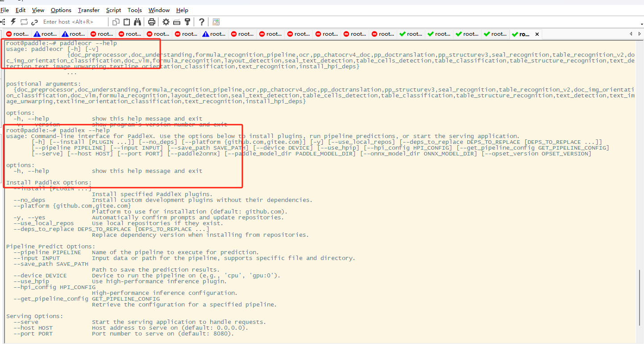Open the Help menu
Viewport: 644px width, 344px height.
point(182,10)
